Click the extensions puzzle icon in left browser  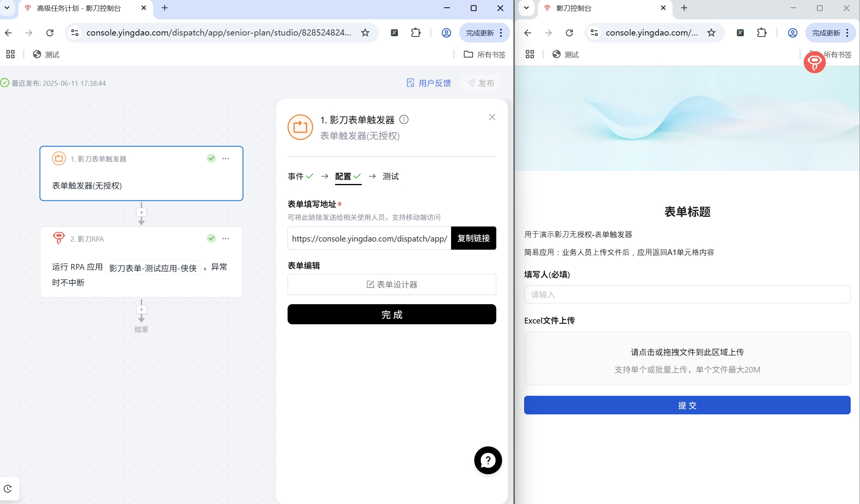[x=416, y=33]
